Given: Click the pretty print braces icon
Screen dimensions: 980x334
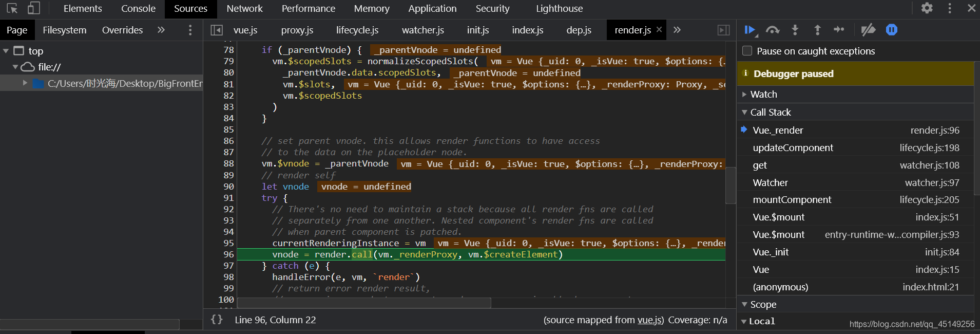Looking at the screenshot, I should pyautogui.click(x=217, y=320).
